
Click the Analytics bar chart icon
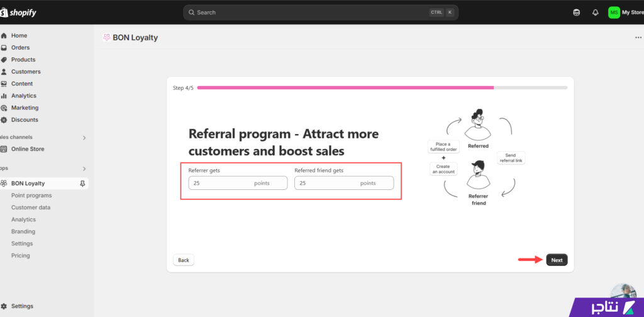(4, 96)
